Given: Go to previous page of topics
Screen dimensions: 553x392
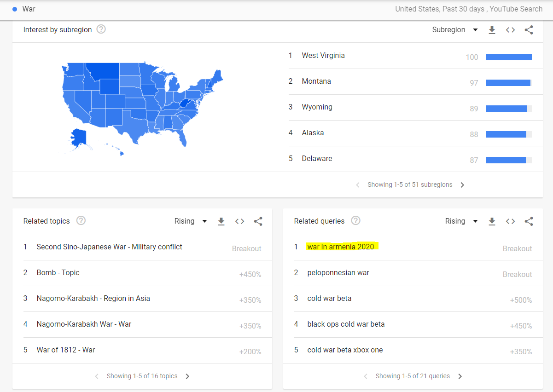Looking at the screenshot, I should pyautogui.click(x=97, y=376).
